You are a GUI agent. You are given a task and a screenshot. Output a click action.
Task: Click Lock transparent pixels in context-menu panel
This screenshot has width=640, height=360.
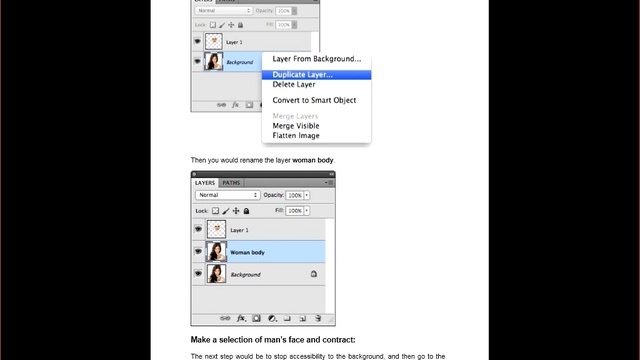click(x=213, y=25)
